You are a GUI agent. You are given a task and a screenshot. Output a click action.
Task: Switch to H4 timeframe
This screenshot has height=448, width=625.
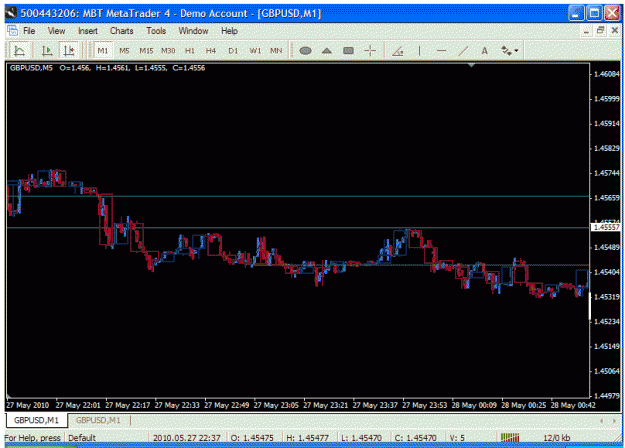pos(211,51)
